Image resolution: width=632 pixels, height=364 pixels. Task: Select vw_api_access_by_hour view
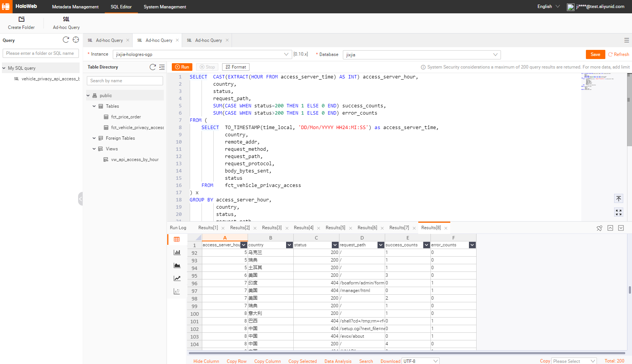click(x=135, y=160)
